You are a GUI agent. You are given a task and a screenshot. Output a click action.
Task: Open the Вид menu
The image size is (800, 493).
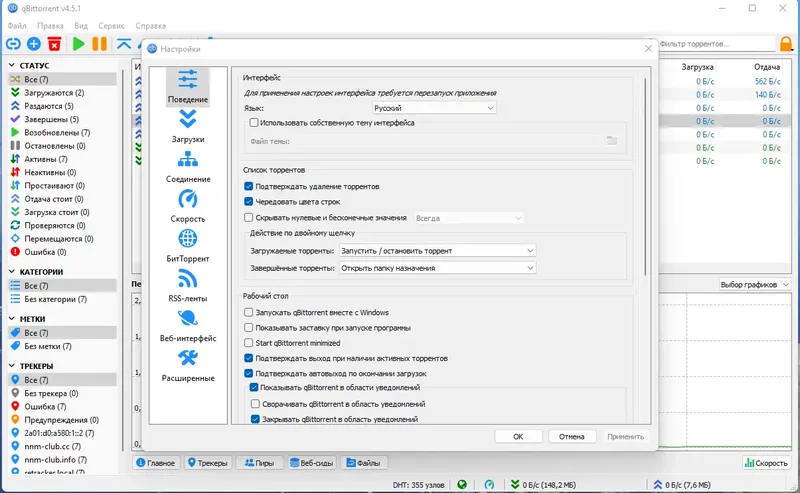pyautogui.click(x=81, y=26)
